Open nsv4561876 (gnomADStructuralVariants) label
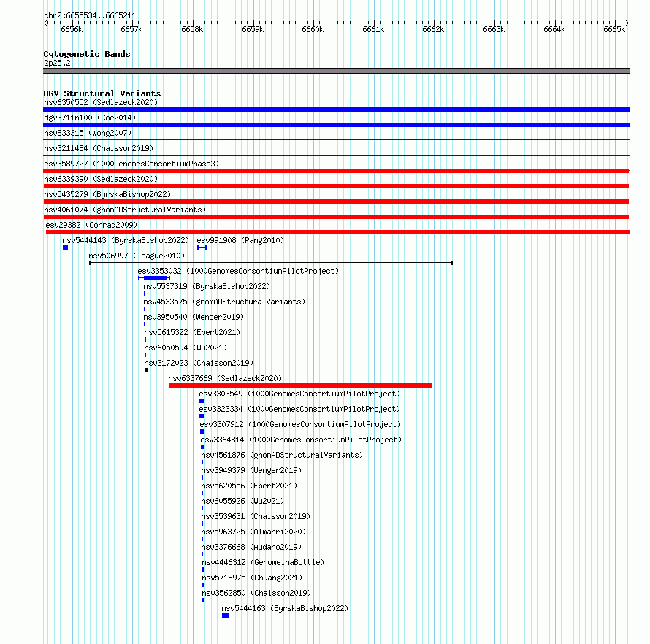Viewport: 650px width, 644px height. pos(282,455)
